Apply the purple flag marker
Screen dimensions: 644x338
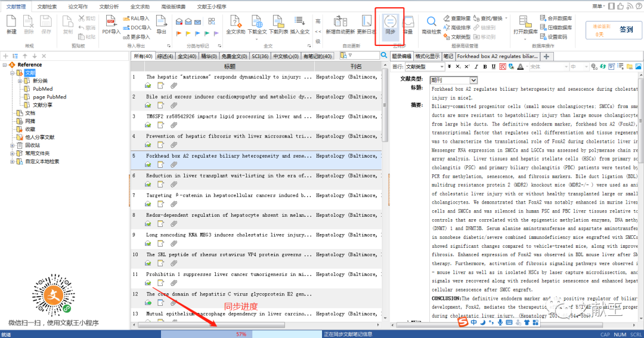coord(216,33)
